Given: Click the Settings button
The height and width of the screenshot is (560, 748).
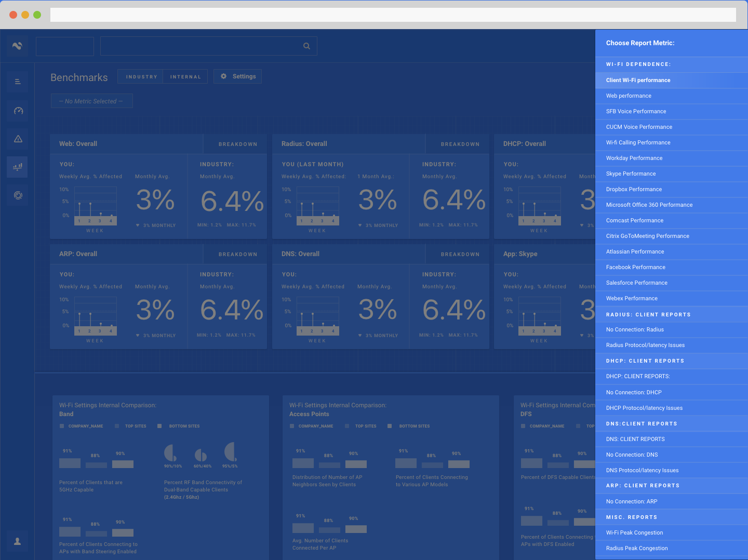Looking at the screenshot, I should [x=238, y=76].
